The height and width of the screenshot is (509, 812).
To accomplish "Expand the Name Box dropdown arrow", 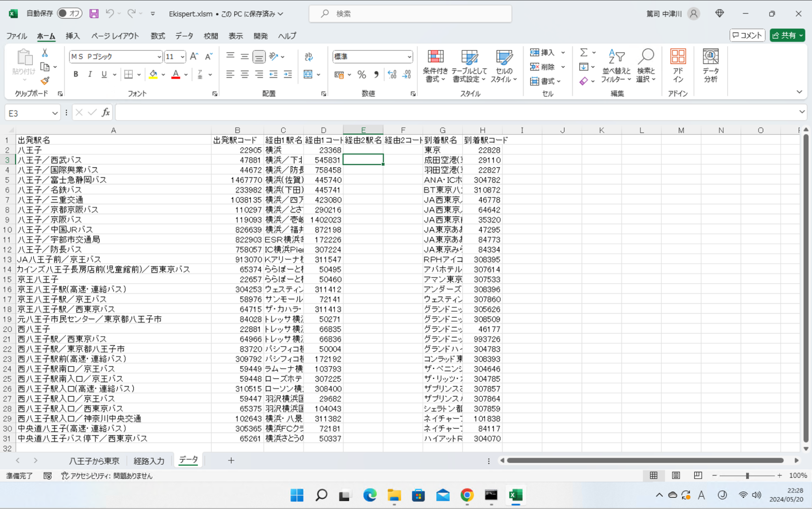I will [x=54, y=113].
